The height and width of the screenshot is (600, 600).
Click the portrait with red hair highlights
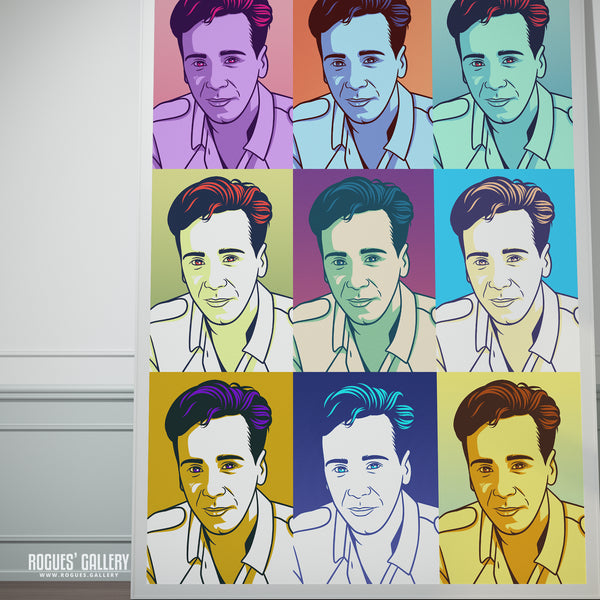222,271
